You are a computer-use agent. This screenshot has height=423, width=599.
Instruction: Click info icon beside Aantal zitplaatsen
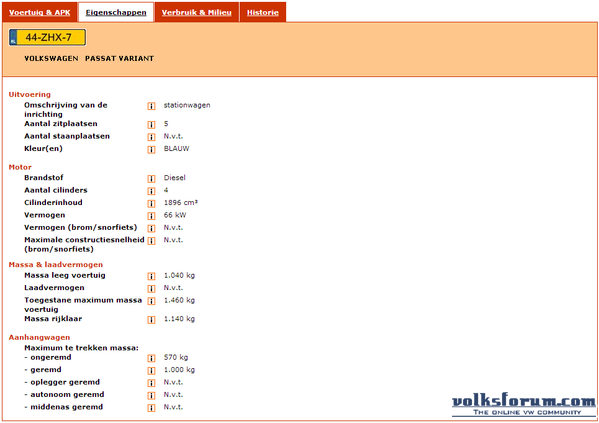[x=151, y=125]
